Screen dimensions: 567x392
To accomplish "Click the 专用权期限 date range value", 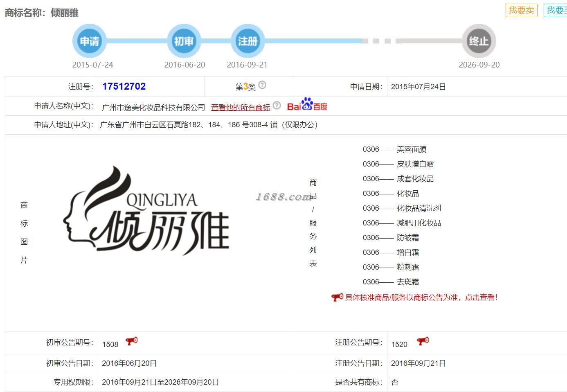I will point(160,382).
